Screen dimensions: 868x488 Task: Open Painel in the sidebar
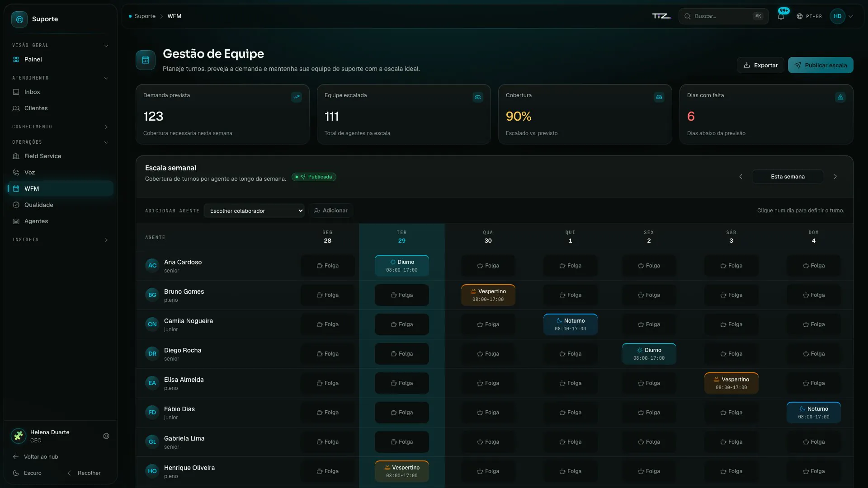tap(61, 59)
